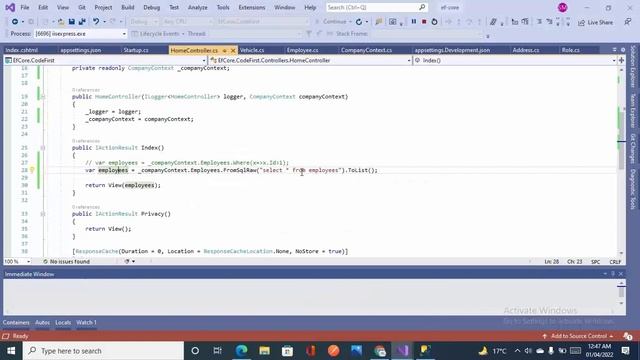The image size is (640, 360).
Task: Open the Analyze menu
Action: click(x=198, y=7)
